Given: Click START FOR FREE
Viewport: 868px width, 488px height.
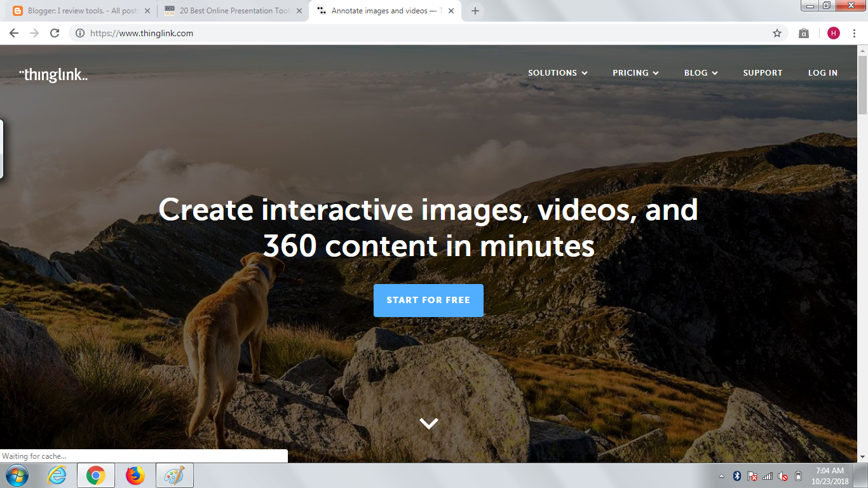Looking at the screenshot, I should pos(428,300).
